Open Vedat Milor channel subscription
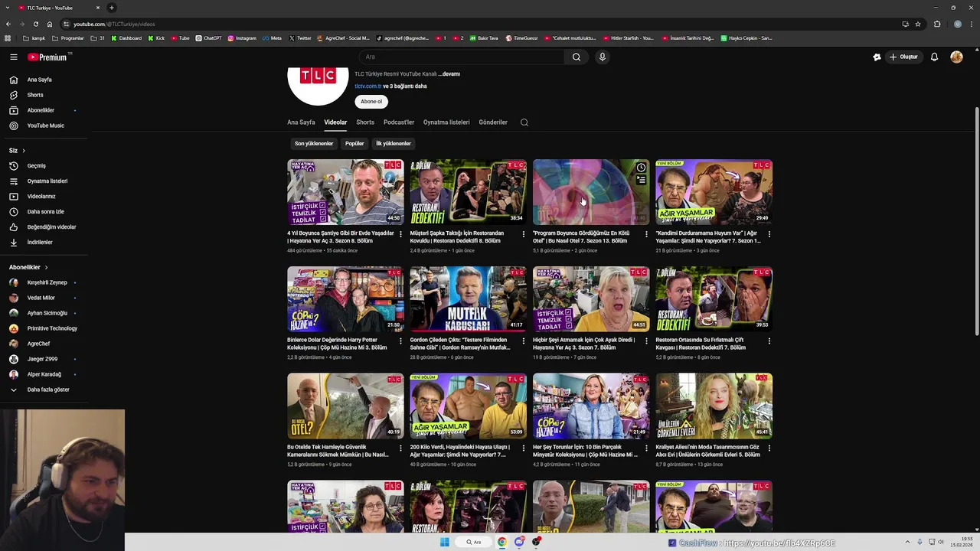Image resolution: width=980 pixels, height=551 pixels. click(x=41, y=298)
